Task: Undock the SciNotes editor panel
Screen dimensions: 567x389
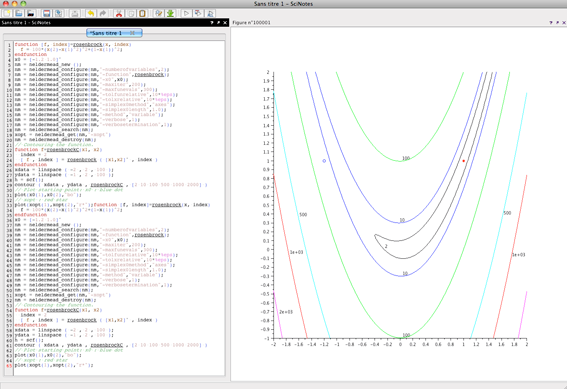Action: 218,22
